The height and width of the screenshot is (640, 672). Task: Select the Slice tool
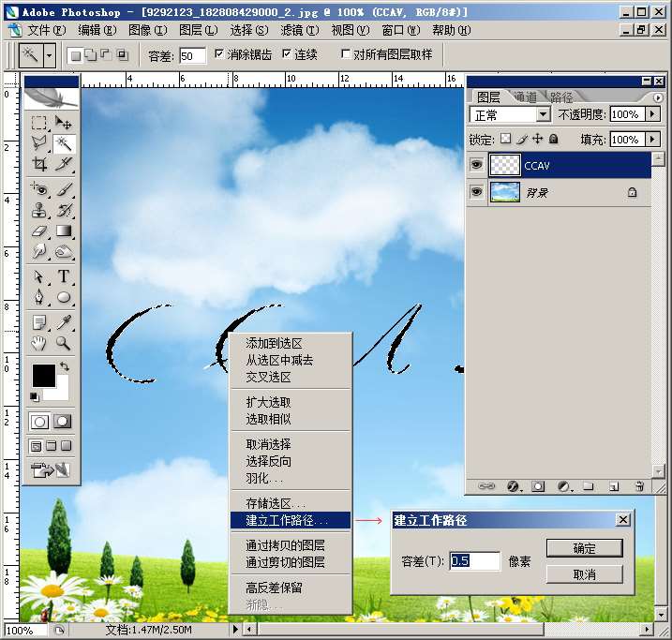coord(64,164)
